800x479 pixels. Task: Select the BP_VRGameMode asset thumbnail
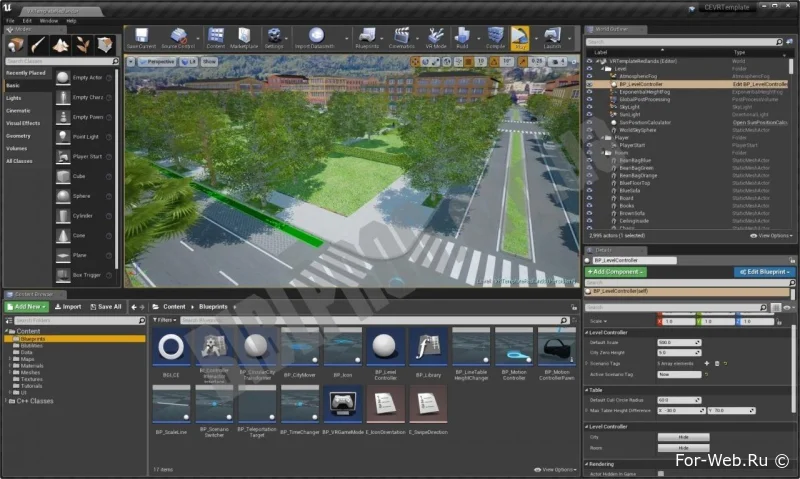(342, 404)
